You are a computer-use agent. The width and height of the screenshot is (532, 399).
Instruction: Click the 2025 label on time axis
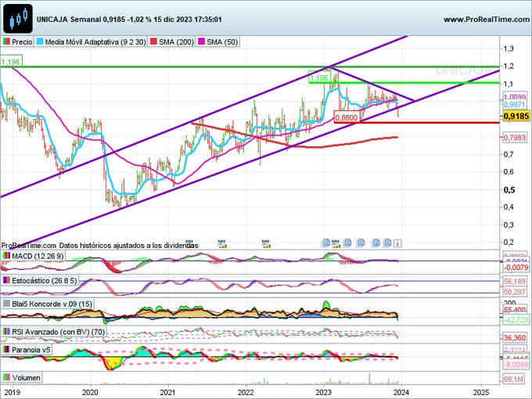(481, 393)
